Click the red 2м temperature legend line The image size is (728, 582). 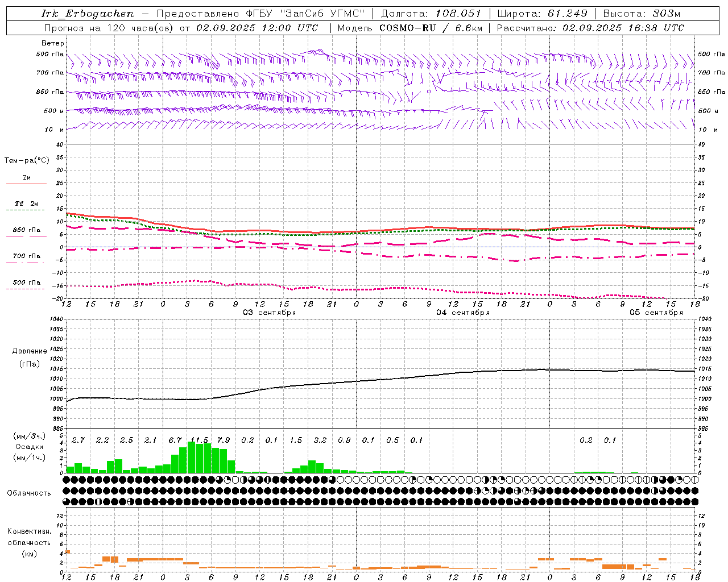[26, 184]
